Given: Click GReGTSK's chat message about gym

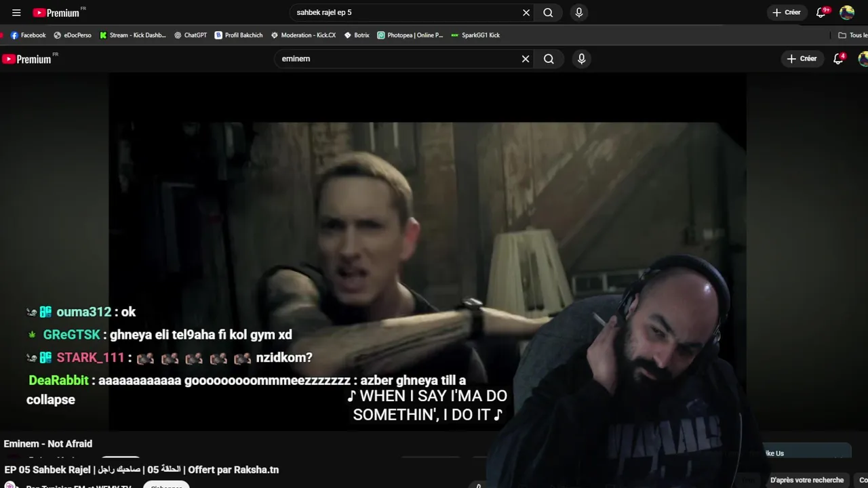Looking at the screenshot, I should tap(159, 335).
